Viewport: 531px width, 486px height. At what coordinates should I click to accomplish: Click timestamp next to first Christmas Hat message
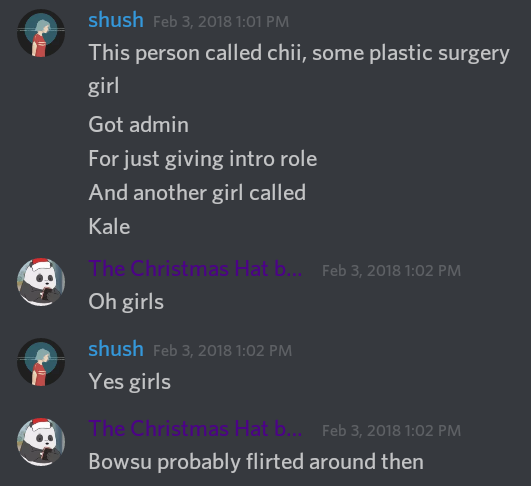(x=391, y=271)
